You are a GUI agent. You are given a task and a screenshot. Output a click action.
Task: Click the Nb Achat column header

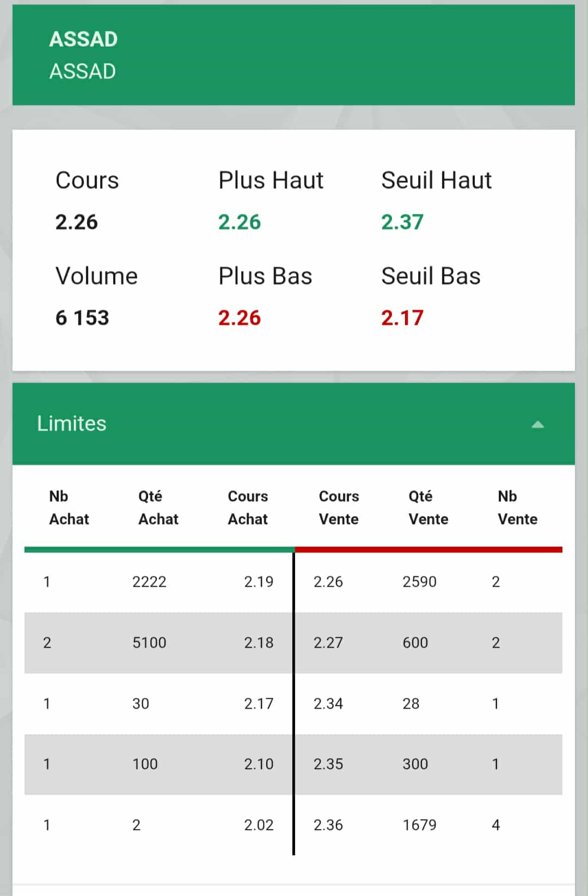click(69, 507)
